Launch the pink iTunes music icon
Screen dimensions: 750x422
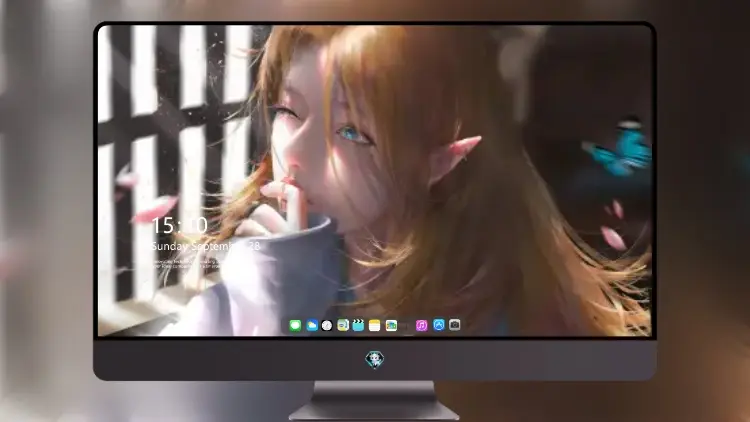coord(421,325)
